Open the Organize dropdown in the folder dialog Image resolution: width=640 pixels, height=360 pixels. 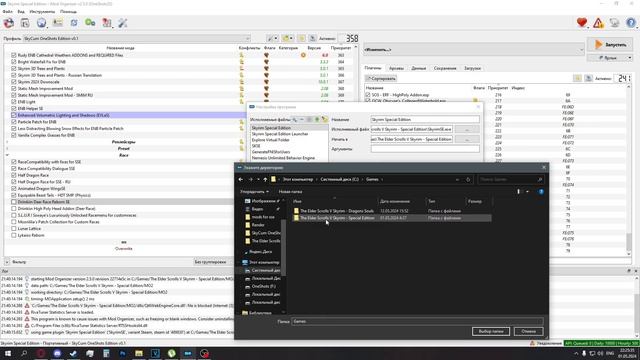254,191
